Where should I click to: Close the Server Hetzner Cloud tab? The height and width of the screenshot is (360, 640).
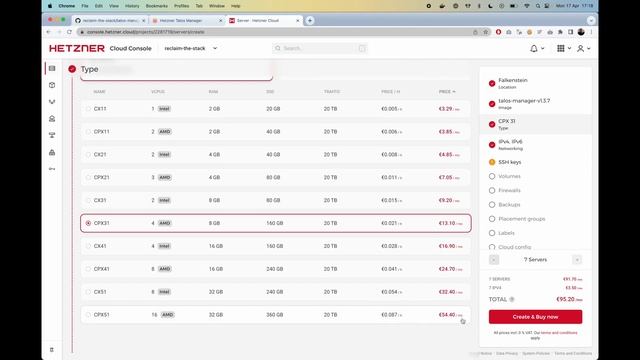pos(298,20)
